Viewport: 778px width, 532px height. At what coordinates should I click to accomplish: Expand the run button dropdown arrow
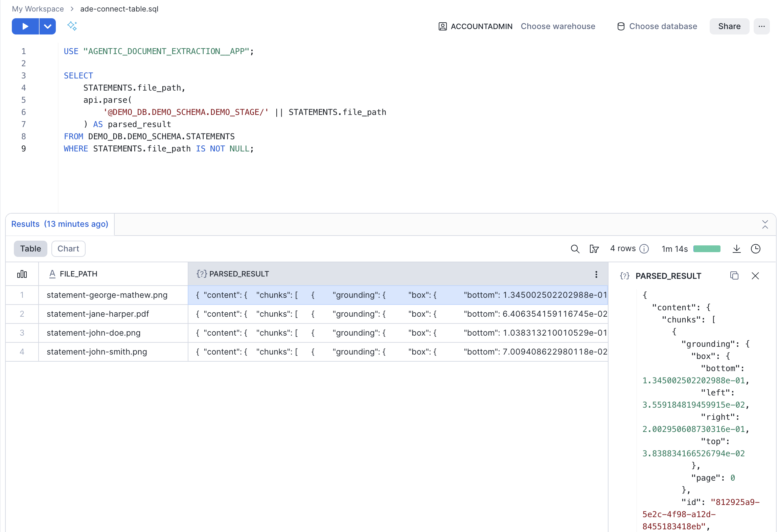(x=47, y=26)
